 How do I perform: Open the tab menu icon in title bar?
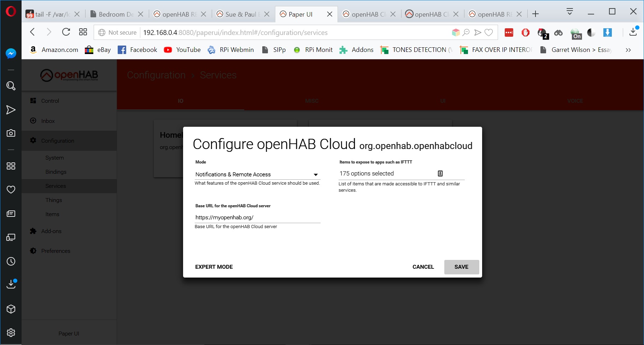point(570,12)
